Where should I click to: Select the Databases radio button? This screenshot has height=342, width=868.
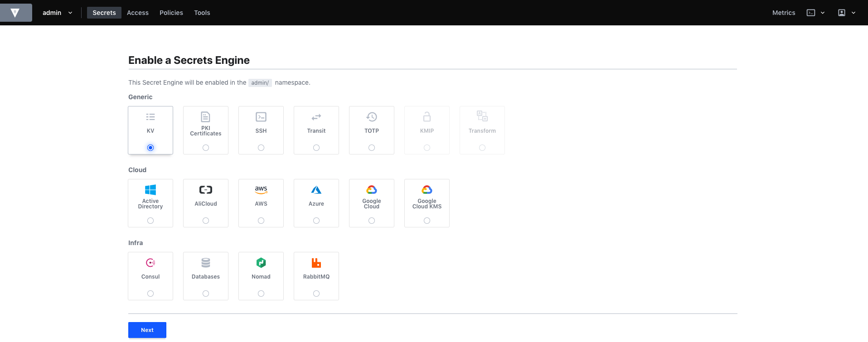[206, 294]
